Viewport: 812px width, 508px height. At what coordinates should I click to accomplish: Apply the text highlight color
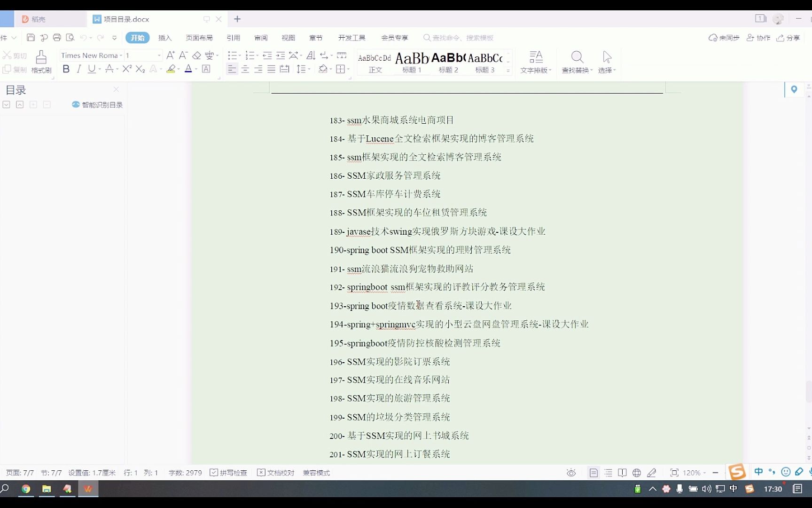[171, 69]
